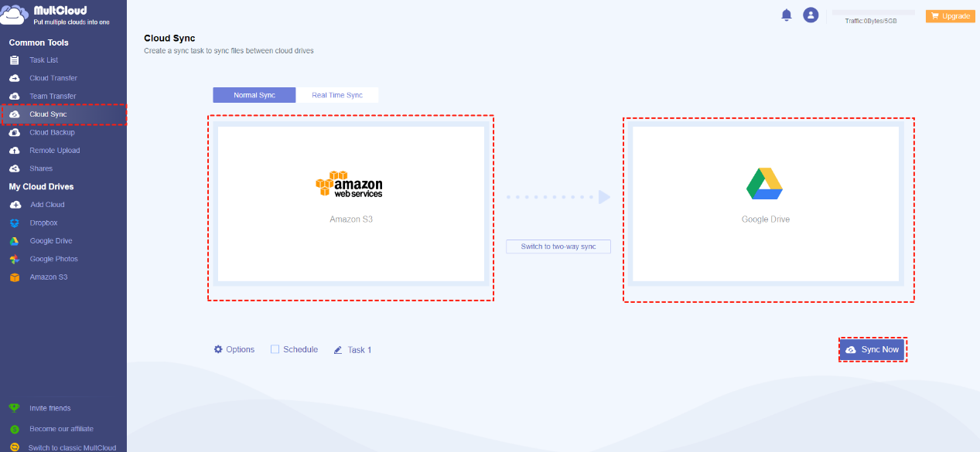This screenshot has height=452, width=980.
Task: Click the Add Cloud icon
Action: (x=14, y=205)
